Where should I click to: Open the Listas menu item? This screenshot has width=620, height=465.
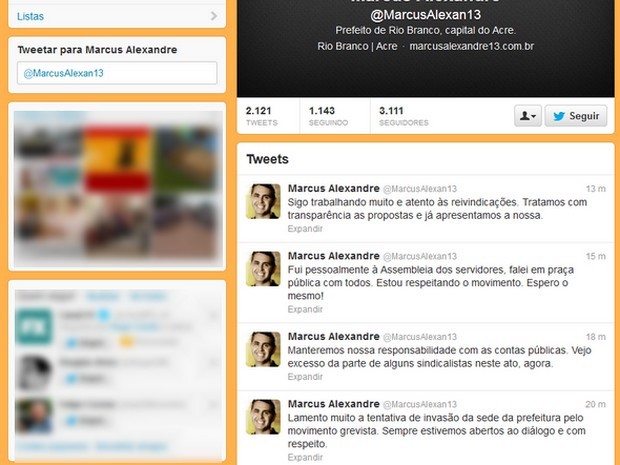click(117, 16)
